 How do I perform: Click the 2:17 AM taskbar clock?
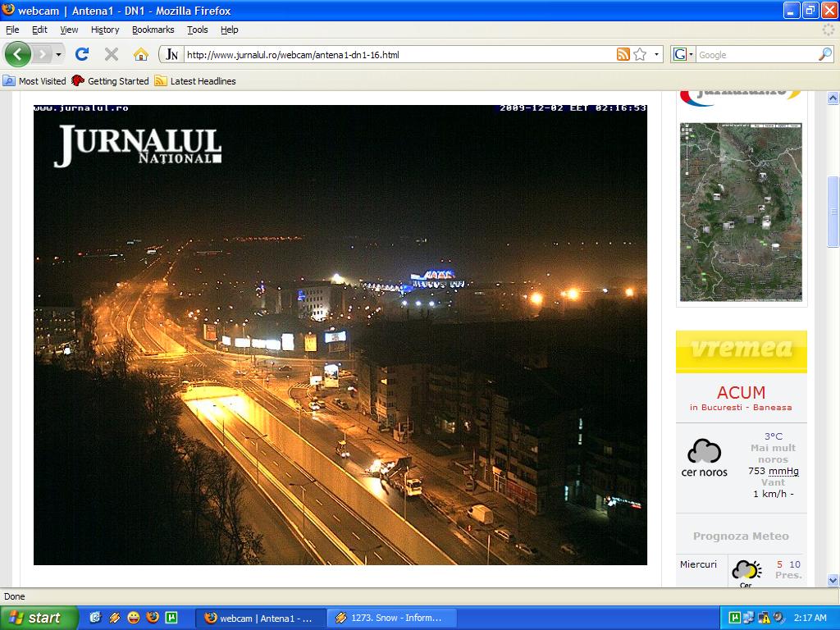pos(810,618)
